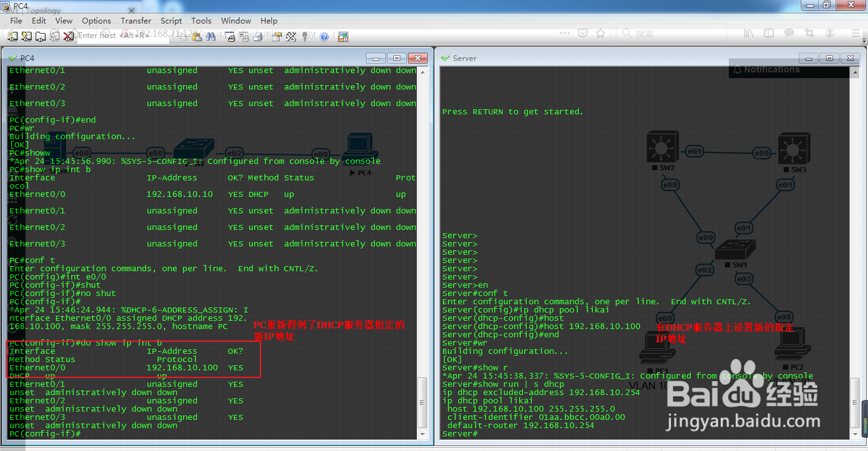
Task: Click the Print Selection toolbar icon
Action: 243,36
